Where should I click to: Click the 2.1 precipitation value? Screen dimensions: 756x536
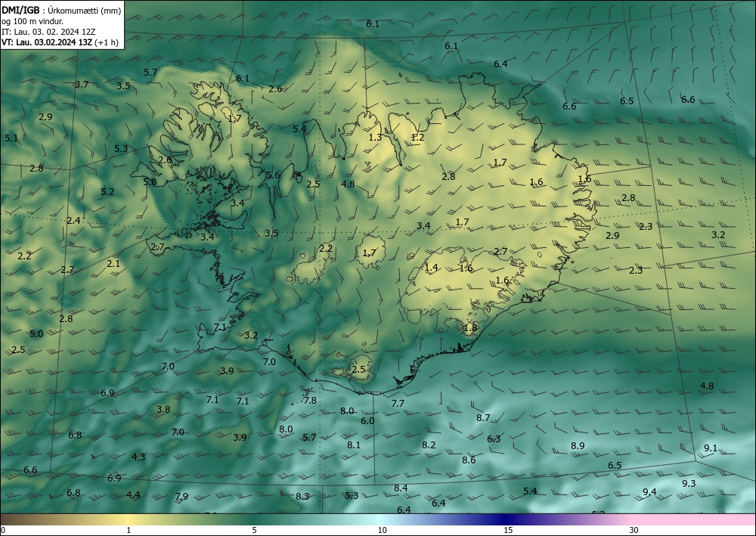[113, 264]
